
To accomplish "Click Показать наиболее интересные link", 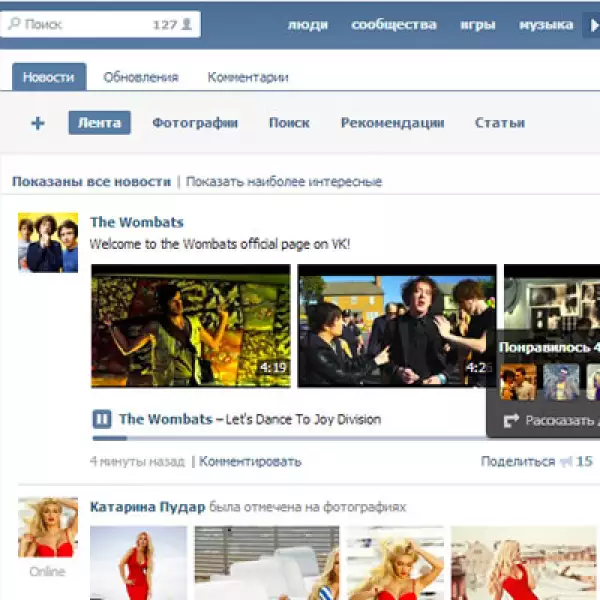I will point(284,182).
